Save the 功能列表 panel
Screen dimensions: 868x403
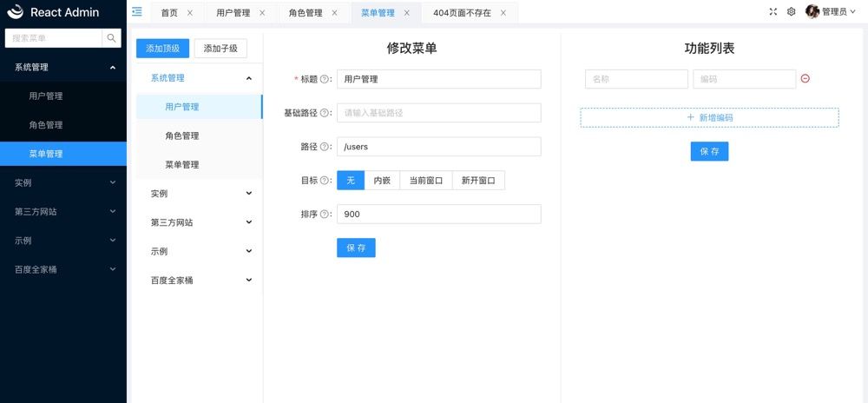(x=709, y=151)
